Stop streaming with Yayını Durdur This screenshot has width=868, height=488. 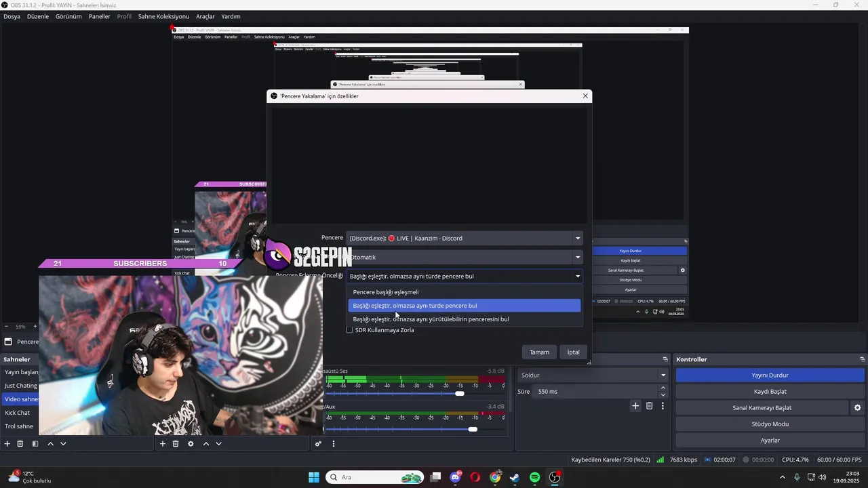point(770,375)
